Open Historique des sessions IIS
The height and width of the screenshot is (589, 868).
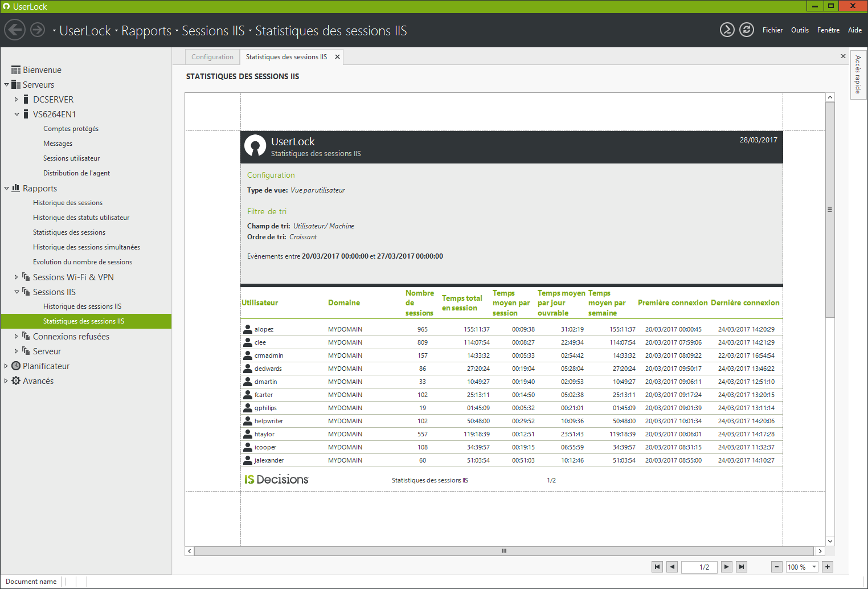82,306
